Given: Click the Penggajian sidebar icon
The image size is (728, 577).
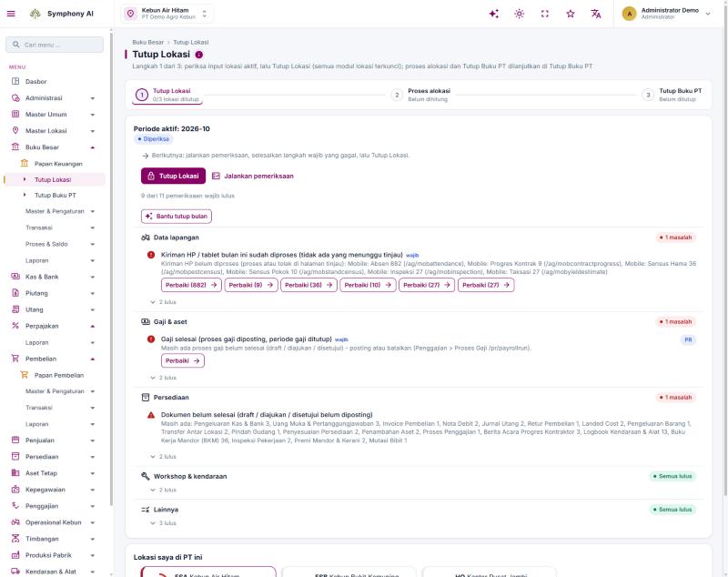Looking at the screenshot, I should [x=15, y=505].
